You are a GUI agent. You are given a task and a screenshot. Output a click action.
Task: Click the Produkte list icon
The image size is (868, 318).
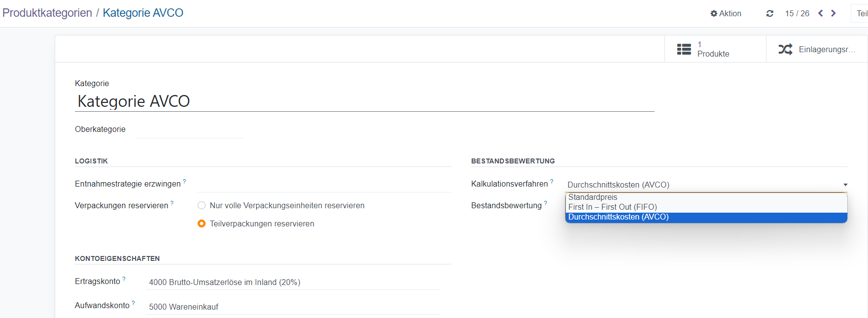(684, 49)
